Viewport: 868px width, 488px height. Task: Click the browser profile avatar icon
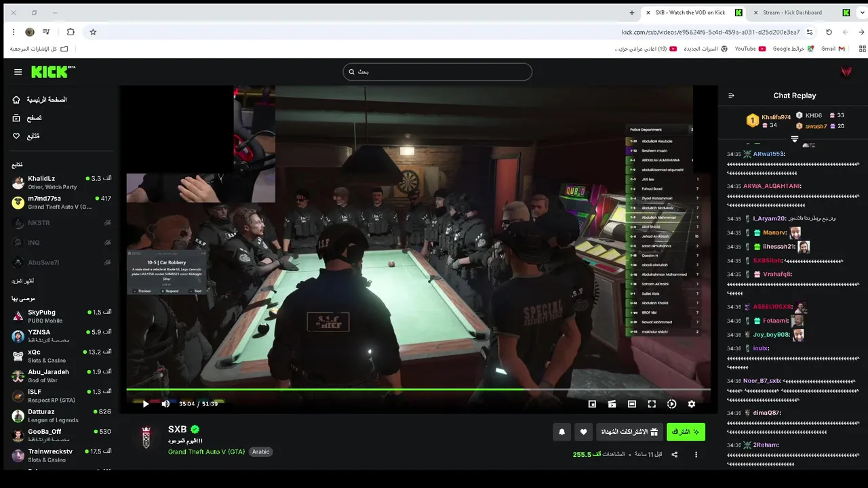tap(30, 32)
